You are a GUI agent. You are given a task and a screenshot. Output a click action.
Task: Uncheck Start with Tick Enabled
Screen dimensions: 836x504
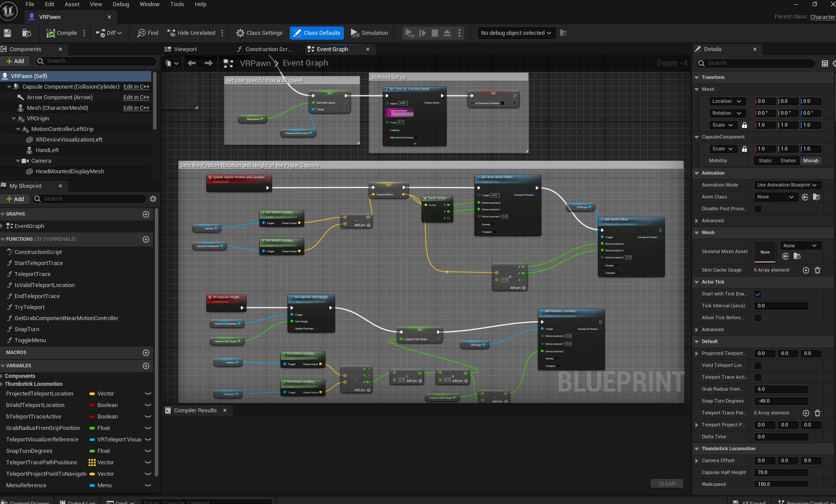[x=758, y=294]
